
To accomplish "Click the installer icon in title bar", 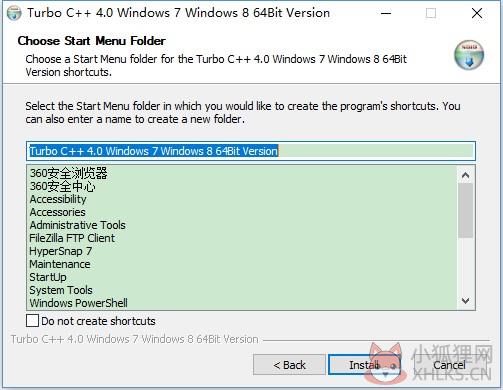I will coord(14,13).
